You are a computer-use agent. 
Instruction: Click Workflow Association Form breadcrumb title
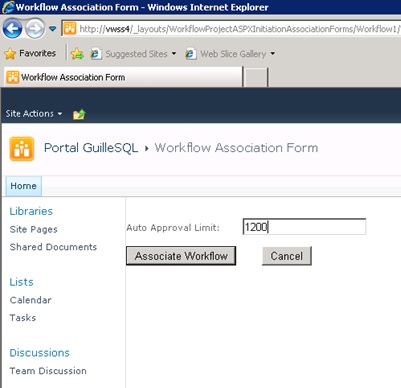[236, 148]
